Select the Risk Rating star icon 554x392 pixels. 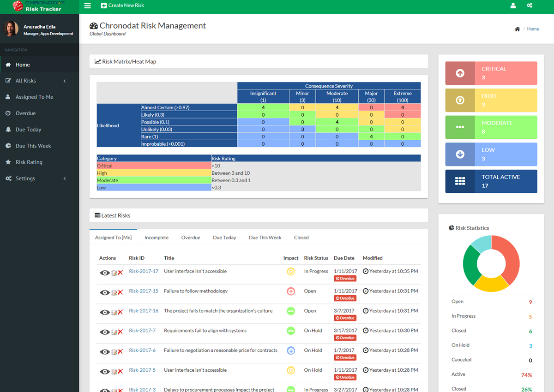pyautogui.click(x=8, y=162)
